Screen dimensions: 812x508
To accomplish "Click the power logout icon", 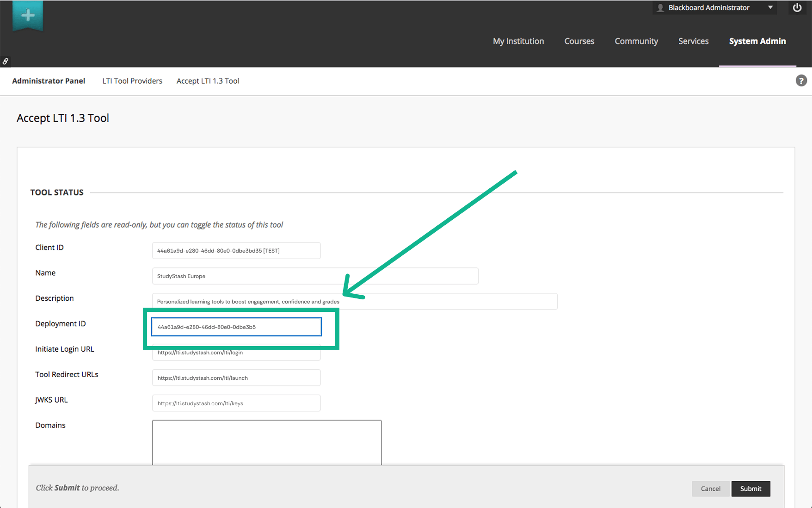I will point(797,7).
